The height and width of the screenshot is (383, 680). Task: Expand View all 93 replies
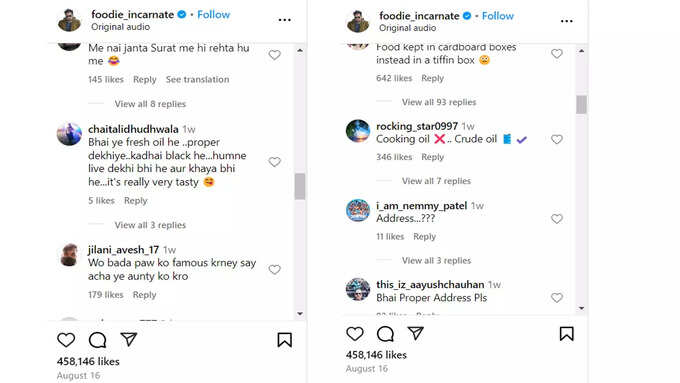439,102
